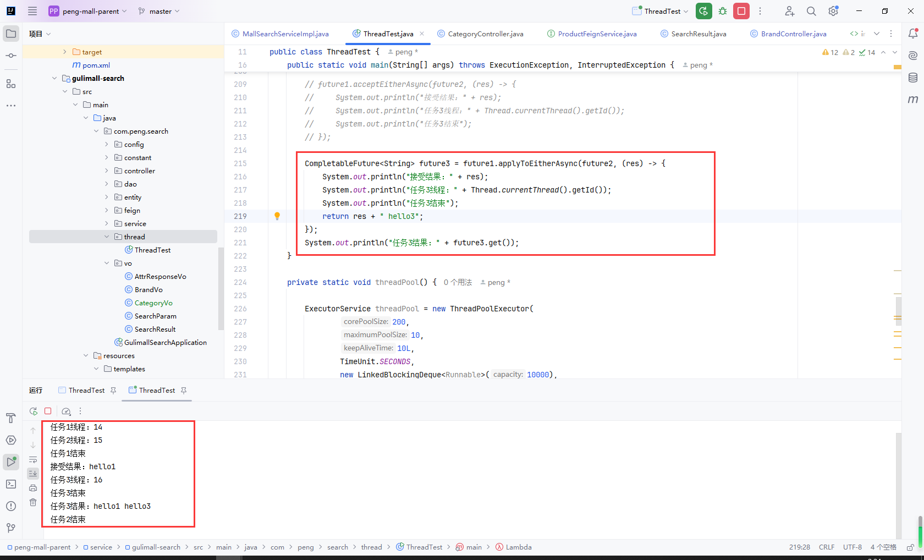Open Run panel more options
The image size is (924, 560).
click(80, 411)
